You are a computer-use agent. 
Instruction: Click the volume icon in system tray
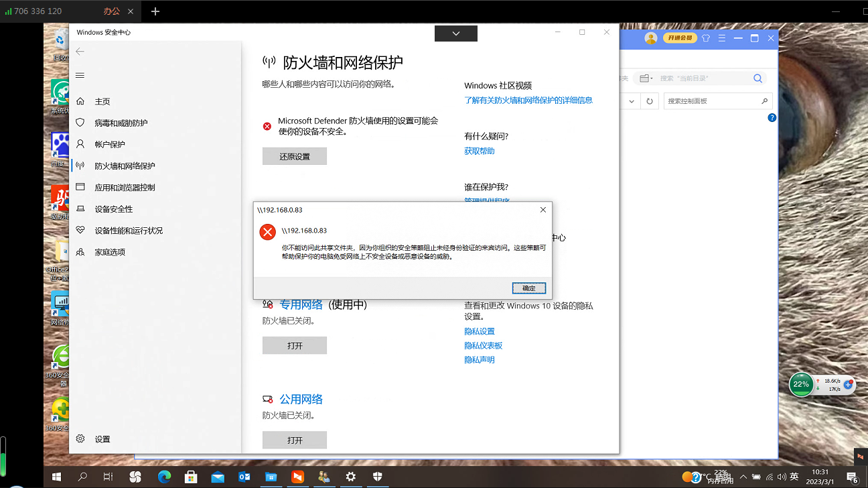click(x=782, y=477)
